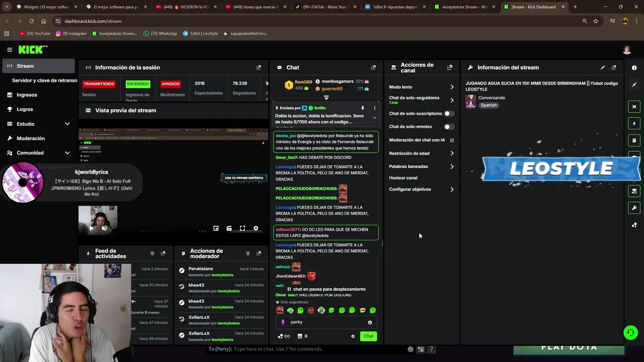Open Restricción de edad options

click(422, 153)
